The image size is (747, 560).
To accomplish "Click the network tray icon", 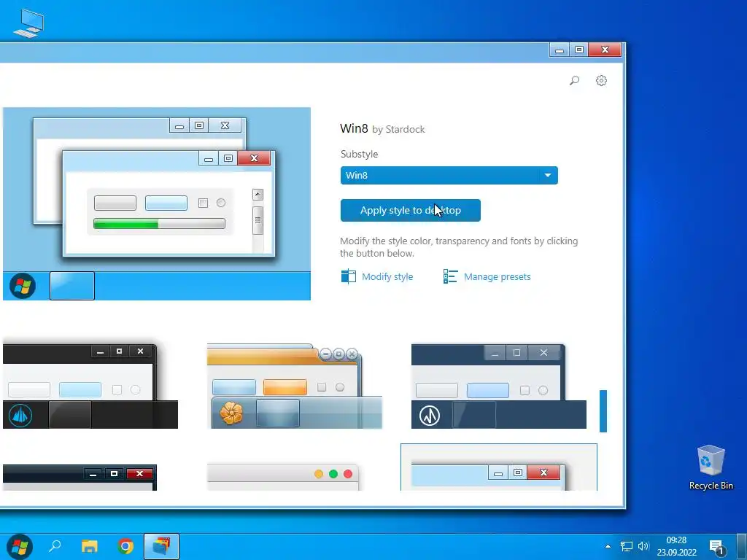I will click(x=626, y=546).
